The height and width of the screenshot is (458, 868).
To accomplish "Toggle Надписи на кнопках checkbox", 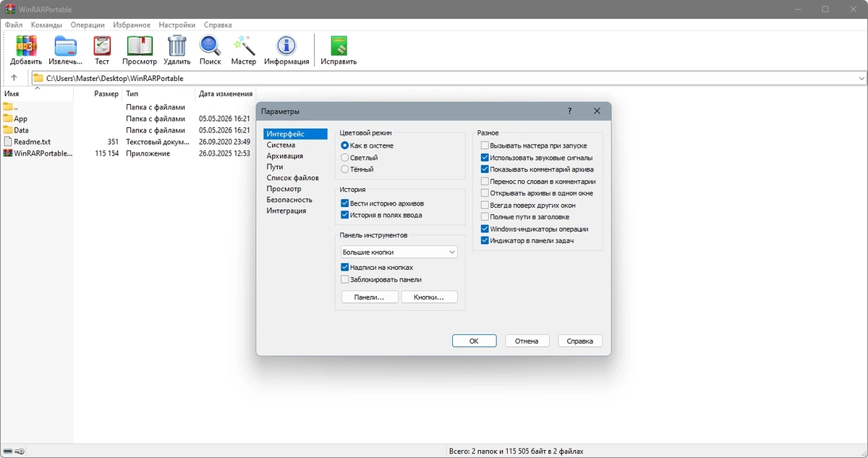I will 344,267.
